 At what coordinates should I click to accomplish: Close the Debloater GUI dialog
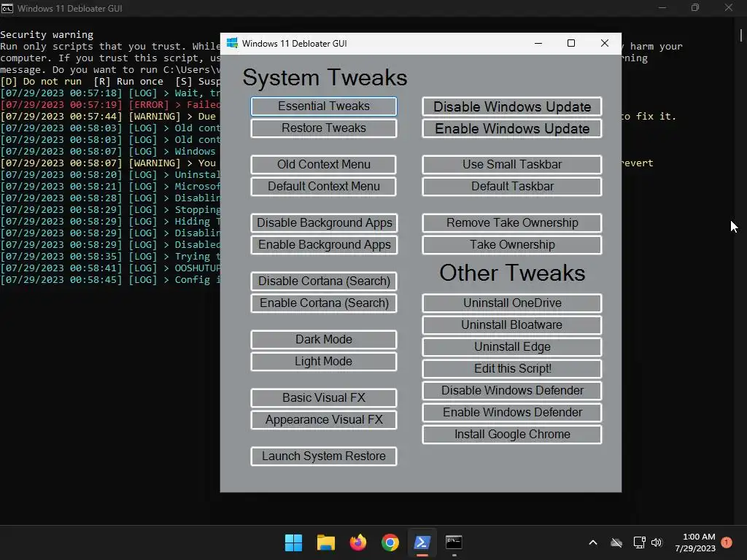click(x=605, y=43)
